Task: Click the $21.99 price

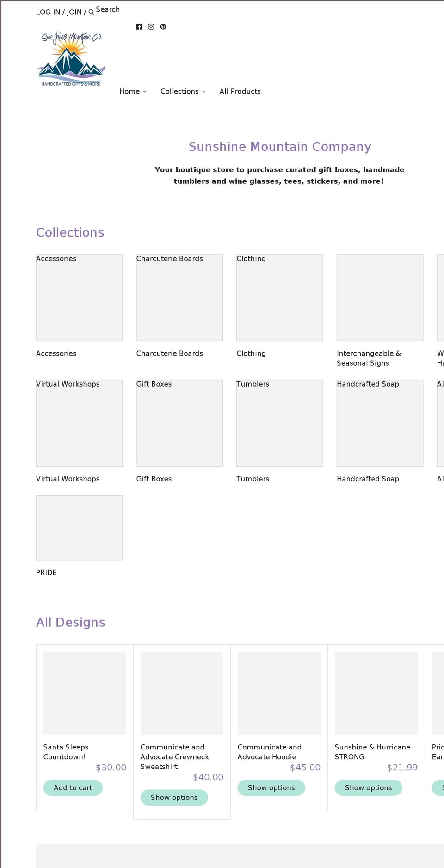Action: tap(402, 768)
